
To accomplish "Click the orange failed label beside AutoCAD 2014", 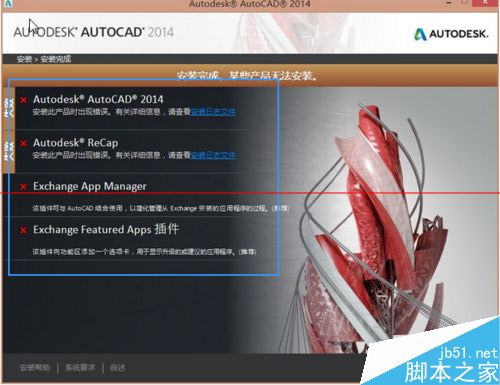I will coord(9,108).
